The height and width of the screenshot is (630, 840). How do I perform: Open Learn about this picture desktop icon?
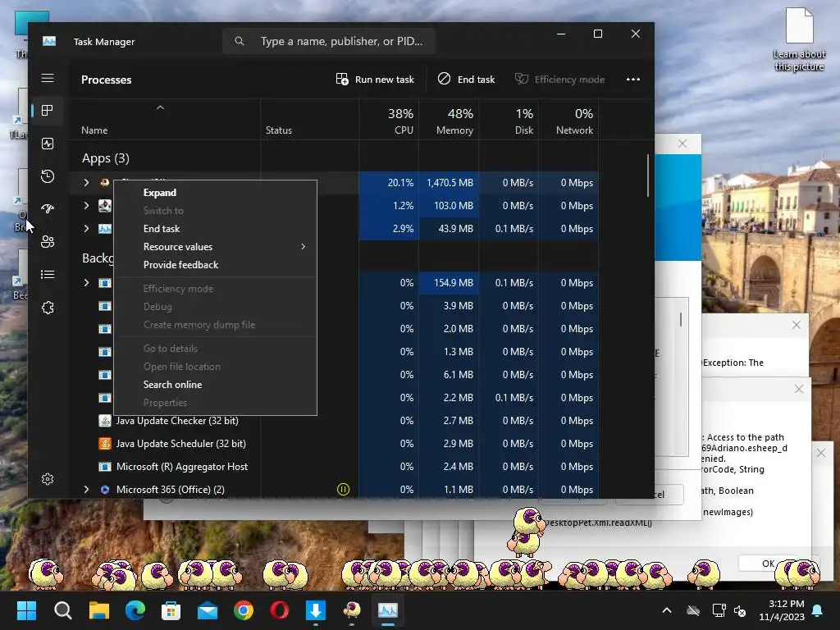click(x=799, y=40)
